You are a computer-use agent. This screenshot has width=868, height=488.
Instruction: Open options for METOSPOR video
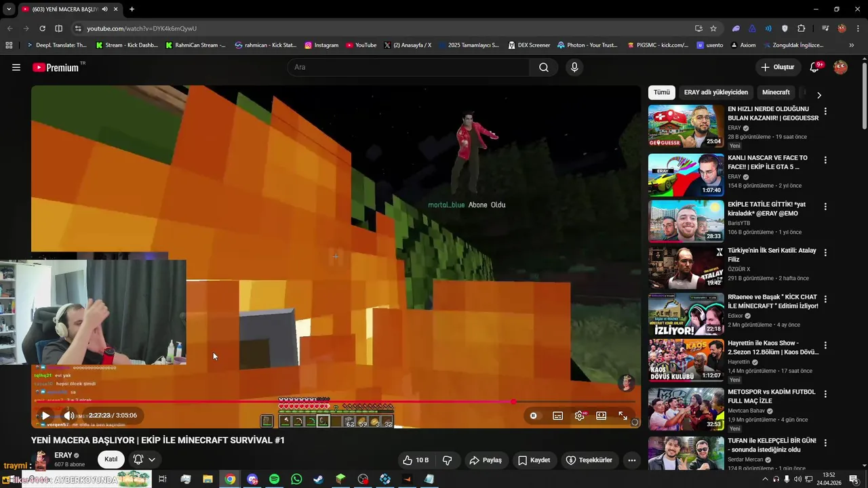[x=825, y=394]
